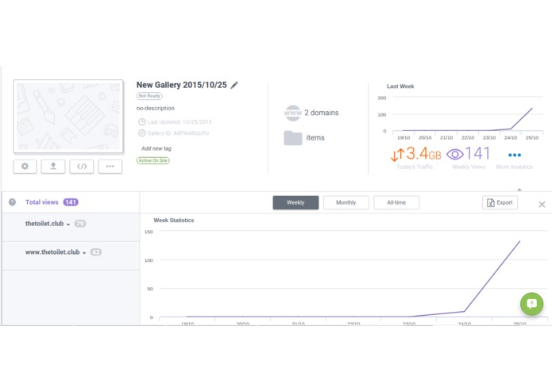Export the statistics data
Viewport: 552px width, 392px height.
pos(500,202)
